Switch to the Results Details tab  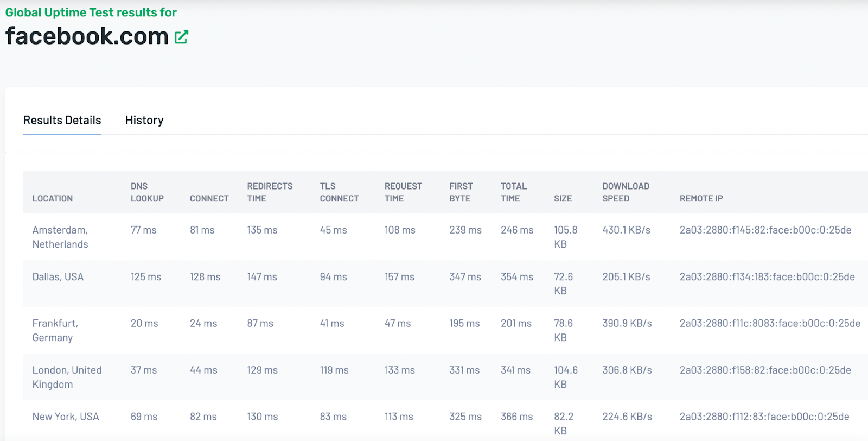click(x=62, y=120)
